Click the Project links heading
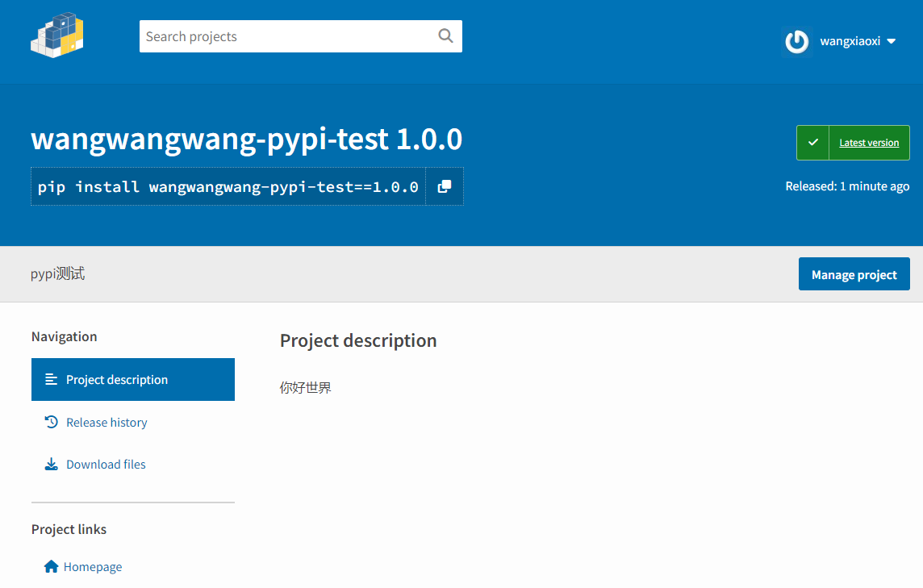The image size is (923, 588). click(x=69, y=529)
